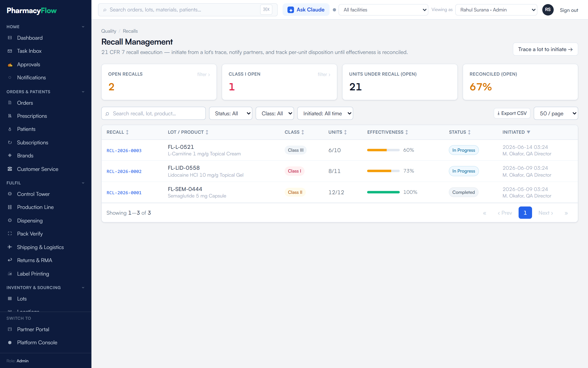Screen dimensions: 588x368
Task: Click the RS user avatar
Action: [548, 10]
